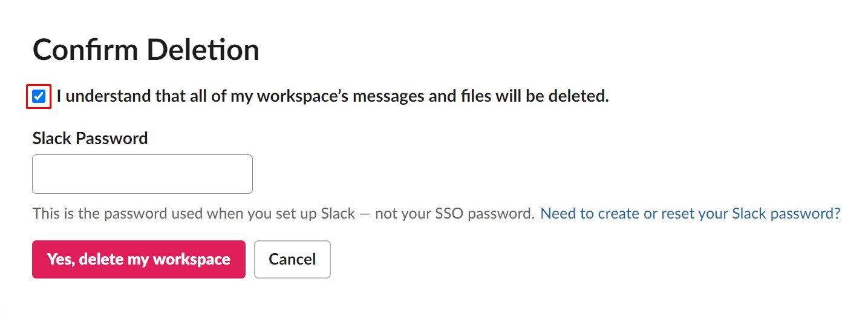Confirm deletion with the red button
This screenshot has width=868, height=313.
click(139, 259)
